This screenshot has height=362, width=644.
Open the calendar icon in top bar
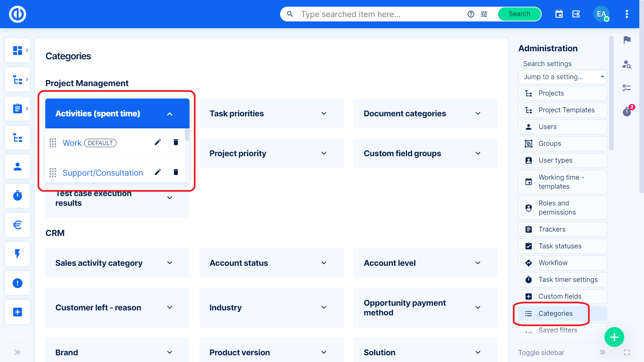pyautogui.click(x=559, y=14)
